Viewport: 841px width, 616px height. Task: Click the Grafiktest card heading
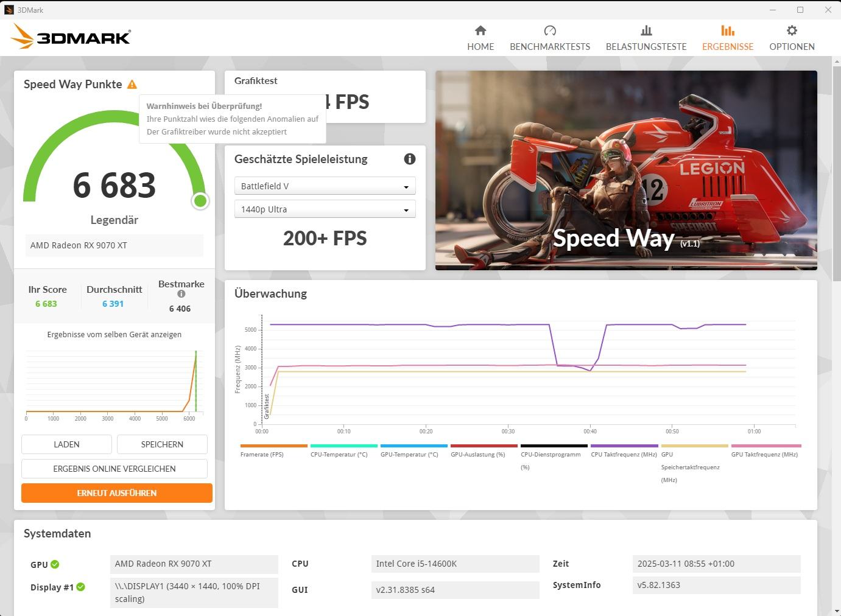click(256, 80)
